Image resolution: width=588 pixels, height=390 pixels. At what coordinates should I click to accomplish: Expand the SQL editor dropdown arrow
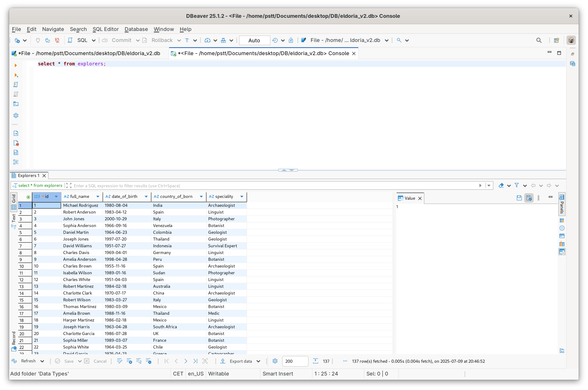[x=94, y=40]
